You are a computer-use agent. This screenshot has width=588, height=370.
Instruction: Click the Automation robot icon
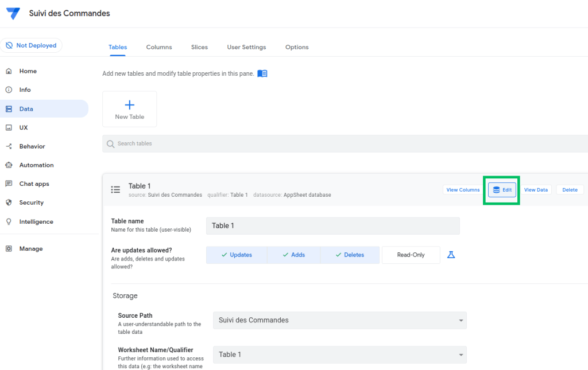point(9,165)
